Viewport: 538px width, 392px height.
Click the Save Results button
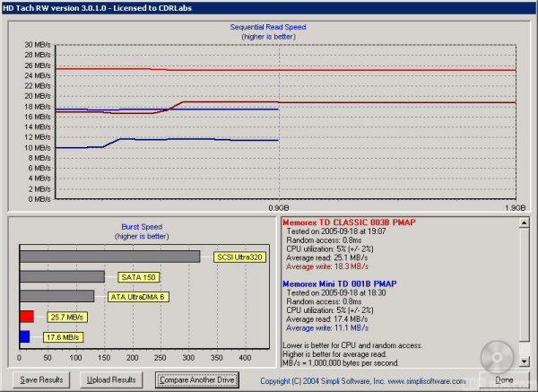[42, 379]
